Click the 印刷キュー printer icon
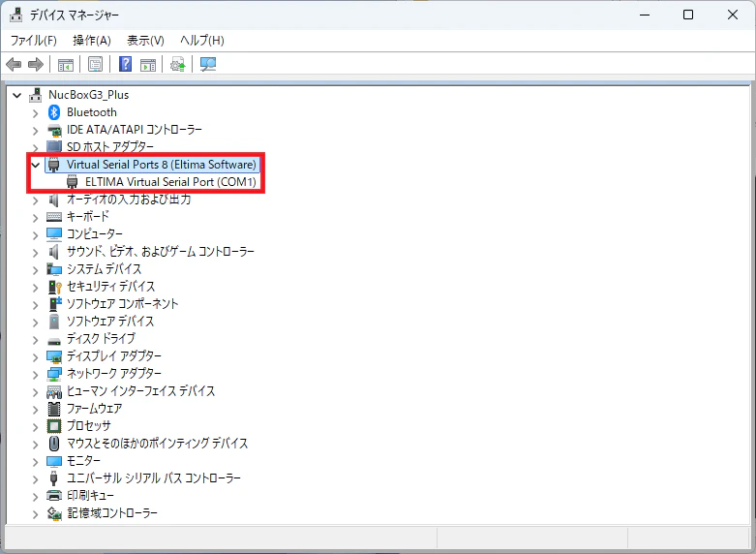 point(54,496)
